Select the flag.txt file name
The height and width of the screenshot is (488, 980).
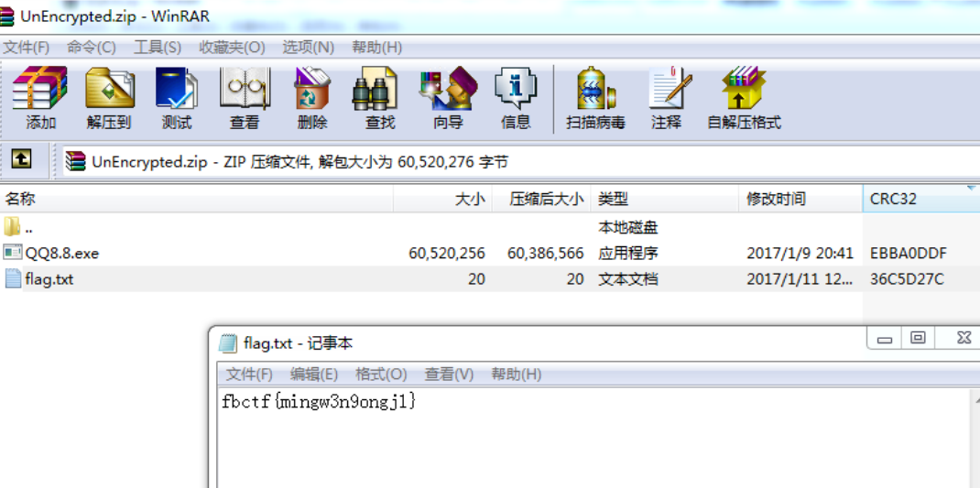49,278
